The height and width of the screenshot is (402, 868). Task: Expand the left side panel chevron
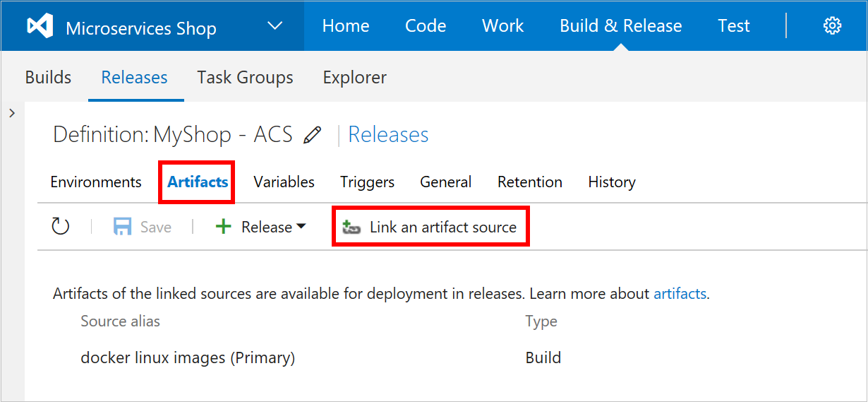click(x=12, y=113)
